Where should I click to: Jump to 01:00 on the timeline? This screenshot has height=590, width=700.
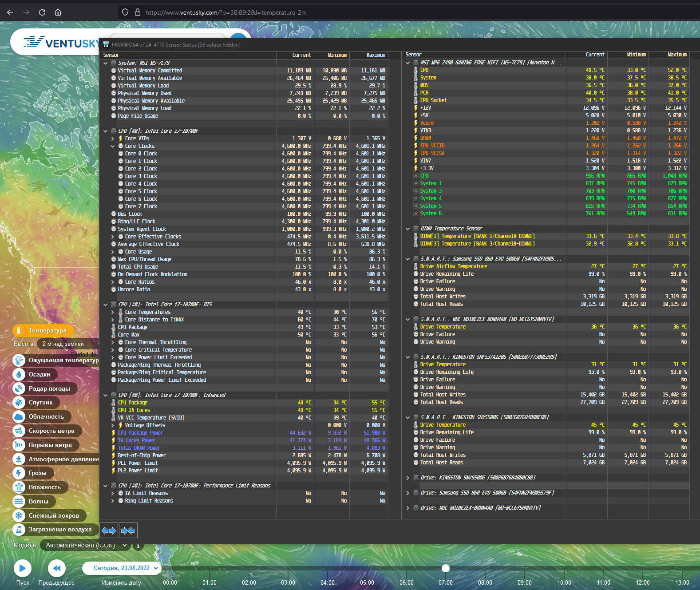pos(210,582)
